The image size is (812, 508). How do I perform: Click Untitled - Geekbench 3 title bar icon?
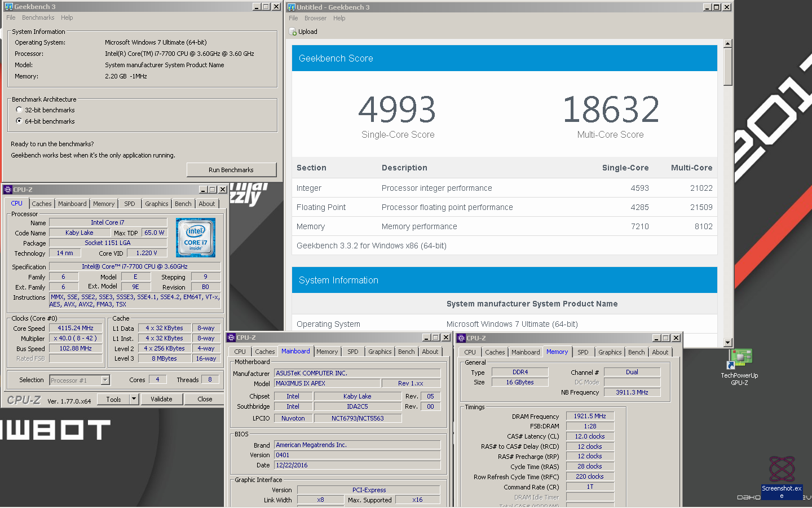click(292, 7)
